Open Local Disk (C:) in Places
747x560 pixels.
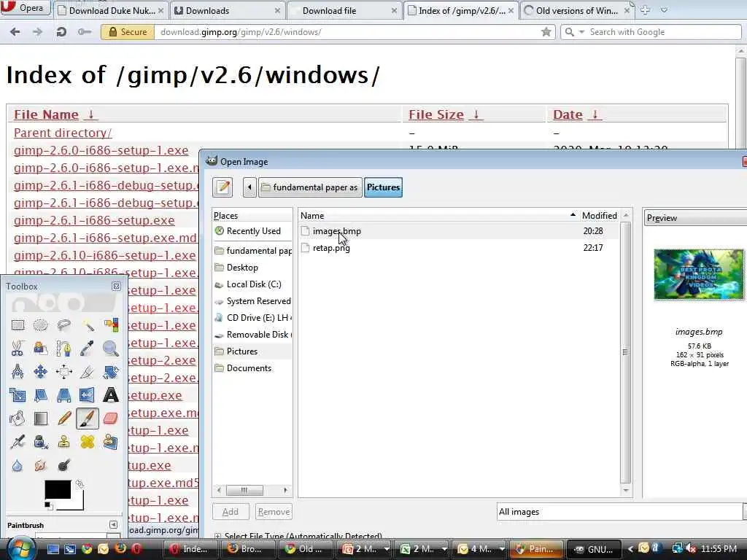click(252, 284)
